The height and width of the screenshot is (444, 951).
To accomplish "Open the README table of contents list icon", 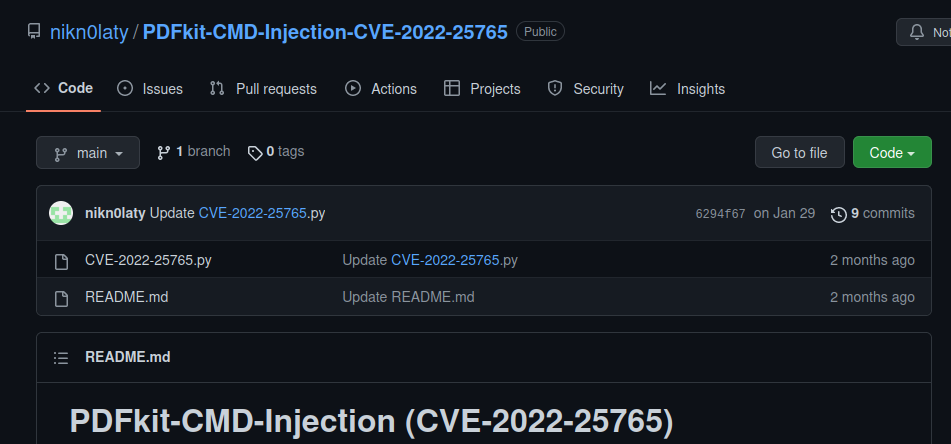I will click(x=61, y=358).
